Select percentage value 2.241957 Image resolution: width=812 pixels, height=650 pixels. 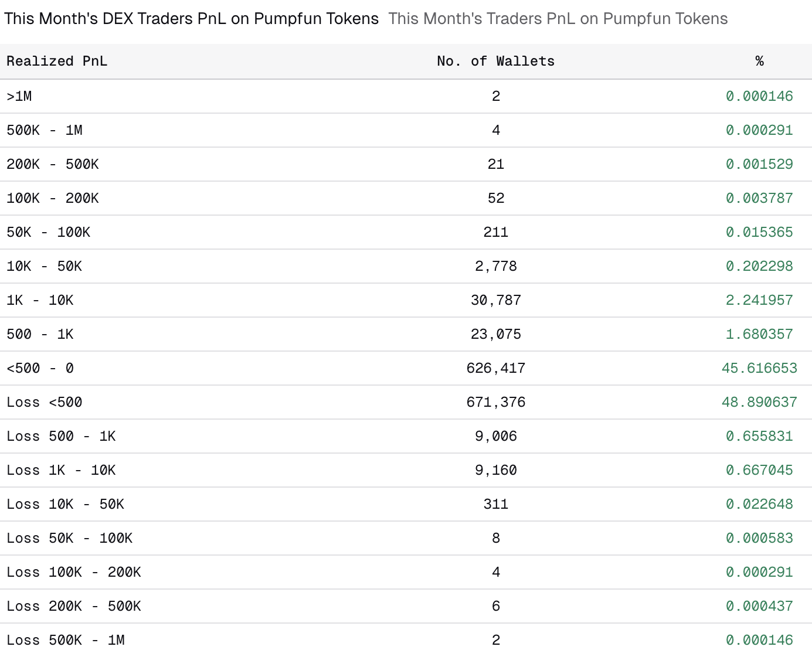[759, 300]
